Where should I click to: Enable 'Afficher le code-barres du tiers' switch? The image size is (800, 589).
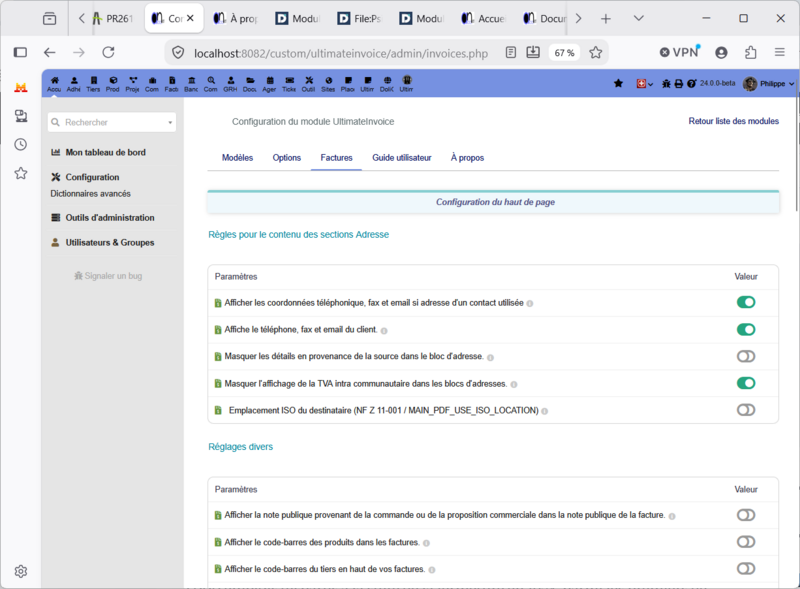point(746,569)
